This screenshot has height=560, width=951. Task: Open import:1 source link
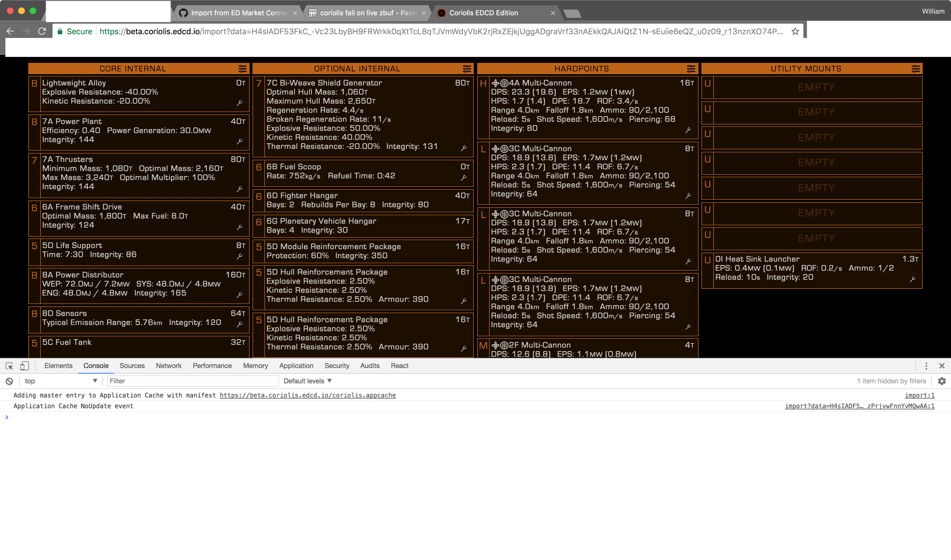tap(919, 395)
